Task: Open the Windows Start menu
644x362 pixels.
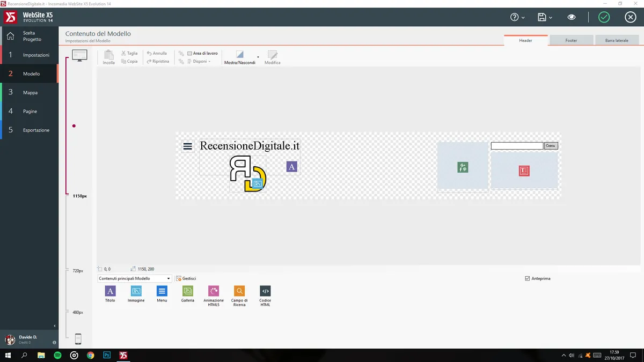Action: click(x=8, y=355)
